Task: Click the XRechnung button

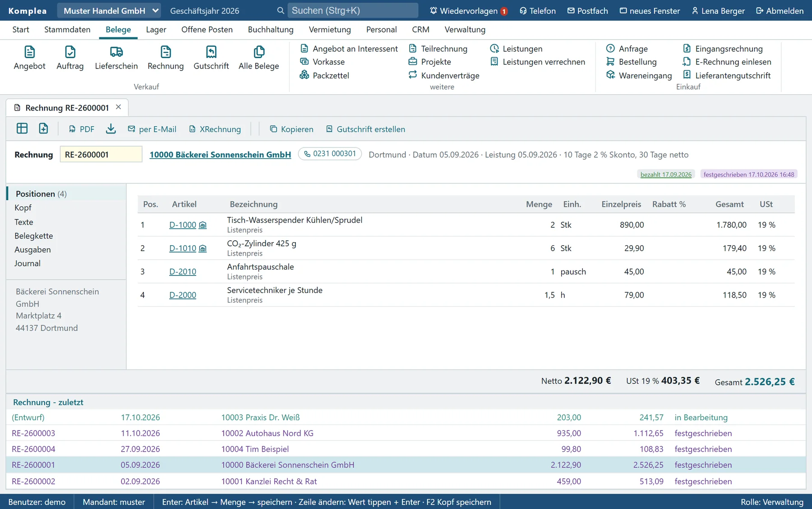Action: (215, 129)
